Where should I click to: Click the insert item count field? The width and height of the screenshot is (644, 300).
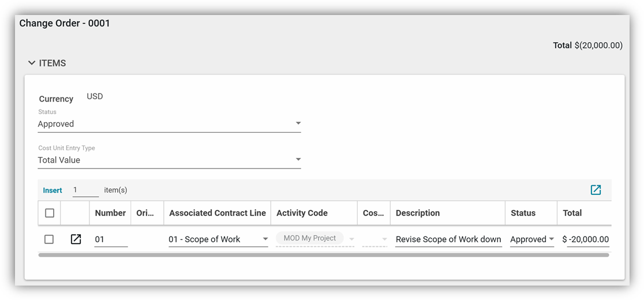tap(85, 190)
